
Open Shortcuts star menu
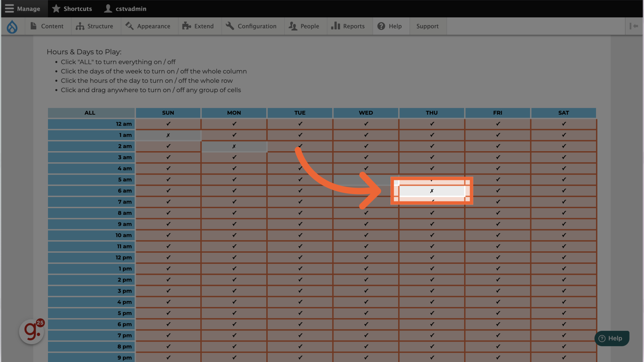[72, 9]
